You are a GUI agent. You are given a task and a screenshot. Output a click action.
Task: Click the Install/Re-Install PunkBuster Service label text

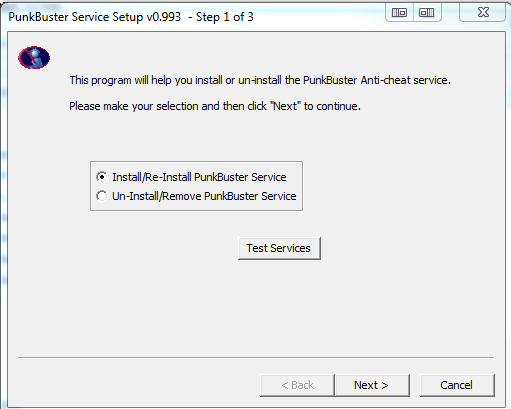(x=199, y=177)
